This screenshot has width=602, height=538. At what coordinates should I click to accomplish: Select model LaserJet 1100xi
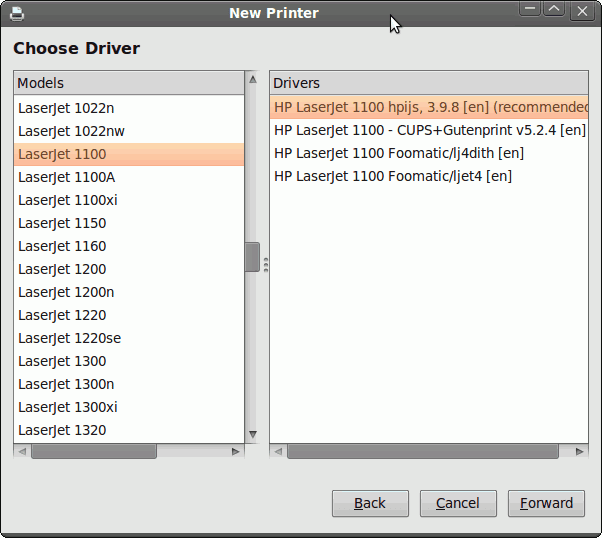click(x=129, y=200)
